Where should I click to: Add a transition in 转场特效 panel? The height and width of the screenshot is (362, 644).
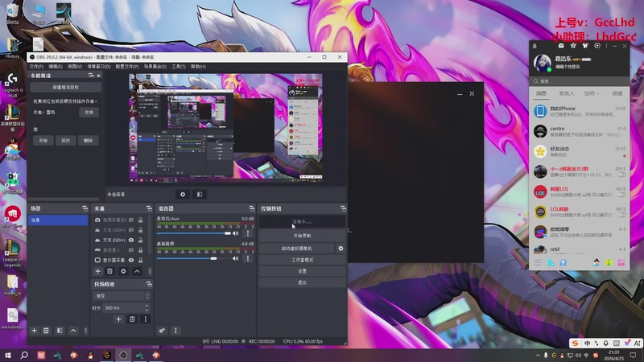(x=118, y=319)
